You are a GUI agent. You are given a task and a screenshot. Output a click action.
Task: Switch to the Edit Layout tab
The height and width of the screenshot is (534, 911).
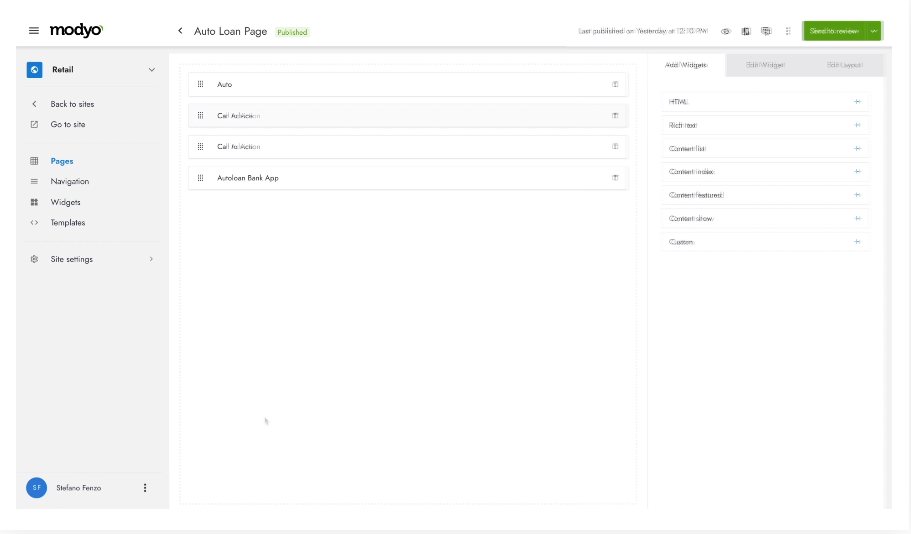pos(845,65)
